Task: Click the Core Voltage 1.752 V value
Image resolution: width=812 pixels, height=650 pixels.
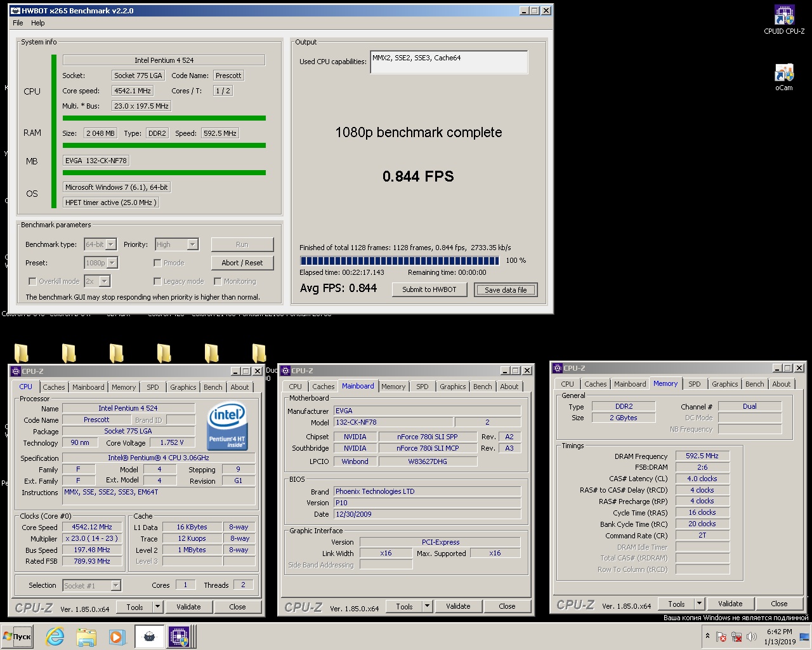Action: click(x=172, y=442)
